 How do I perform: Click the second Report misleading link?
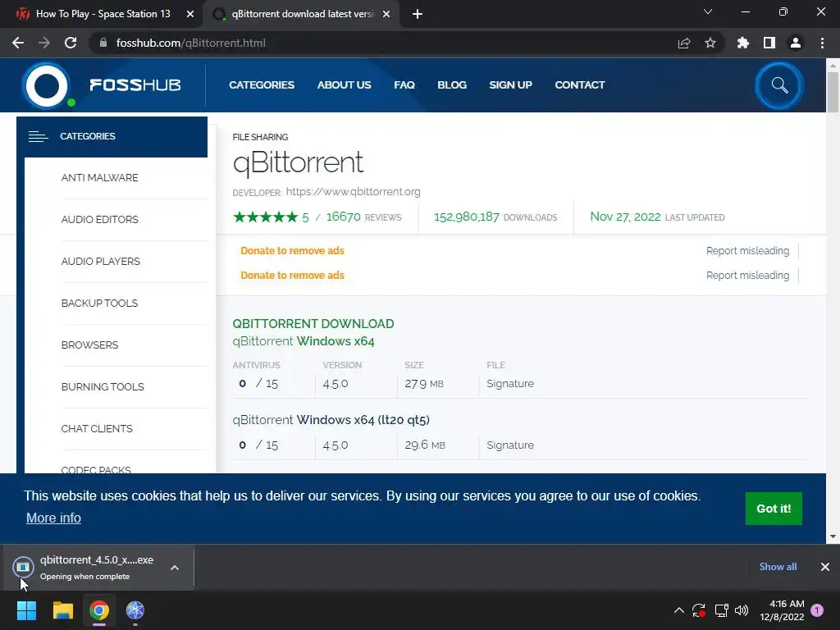tap(747, 276)
